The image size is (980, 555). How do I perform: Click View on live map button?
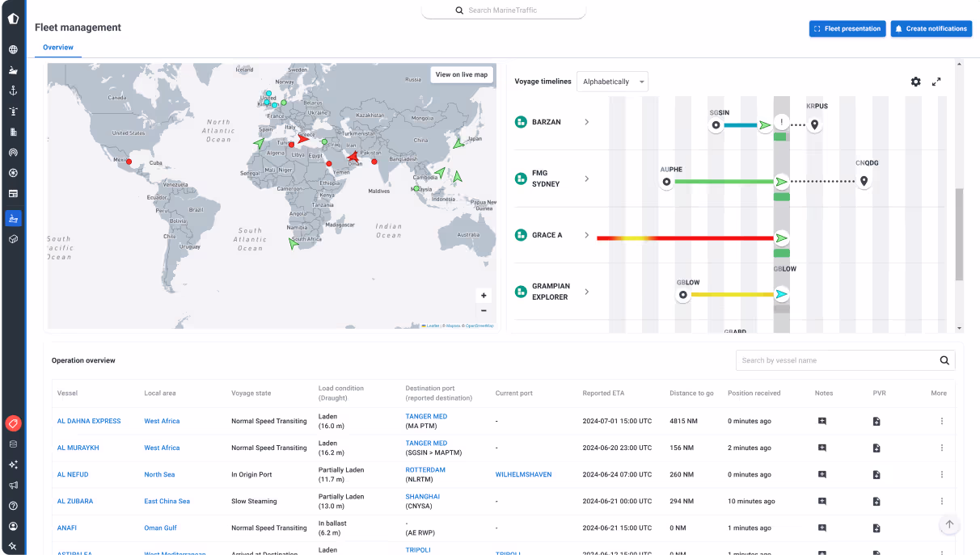(x=462, y=74)
